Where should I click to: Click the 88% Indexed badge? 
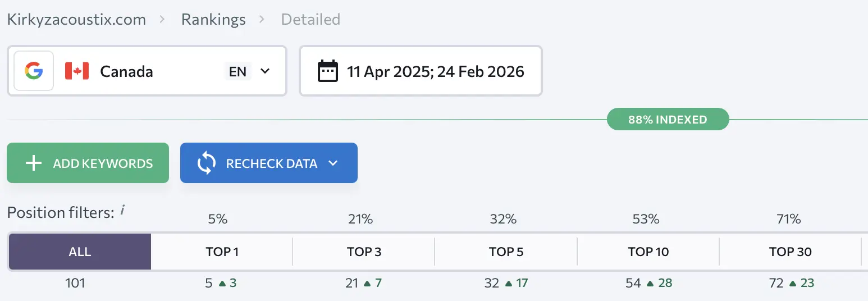click(668, 120)
